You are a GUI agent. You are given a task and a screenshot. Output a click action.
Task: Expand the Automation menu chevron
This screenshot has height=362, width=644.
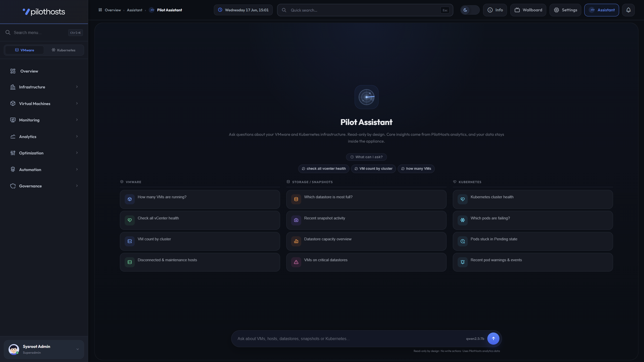(77, 170)
